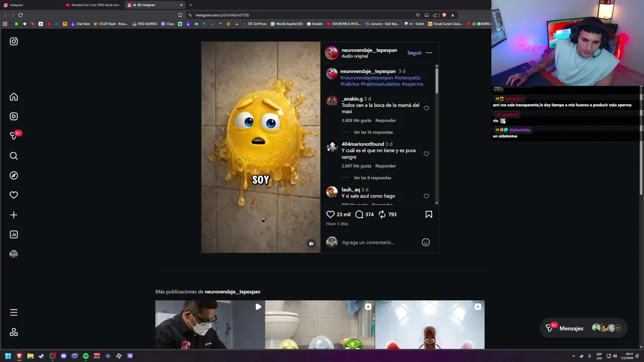Bookmark this page icon in address bar
This screenshot has width=644, height=362.
point(180,15)
